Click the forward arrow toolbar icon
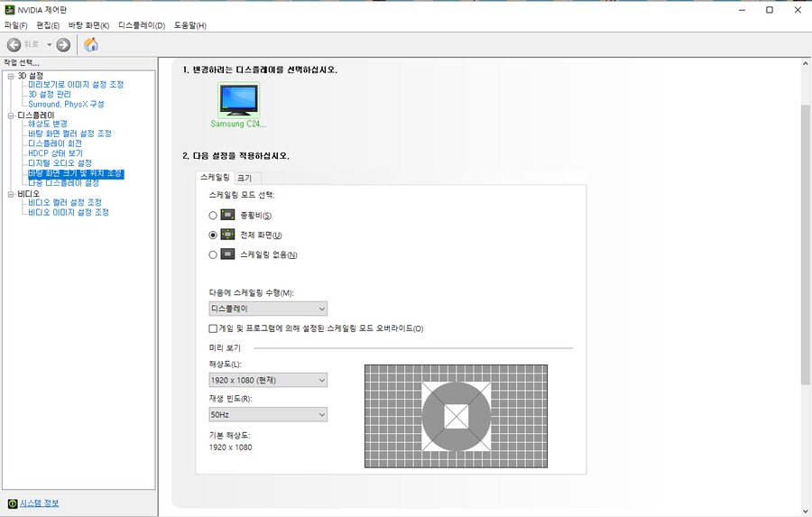The height and width of the screenshot is (517, 812). point(63,44)
